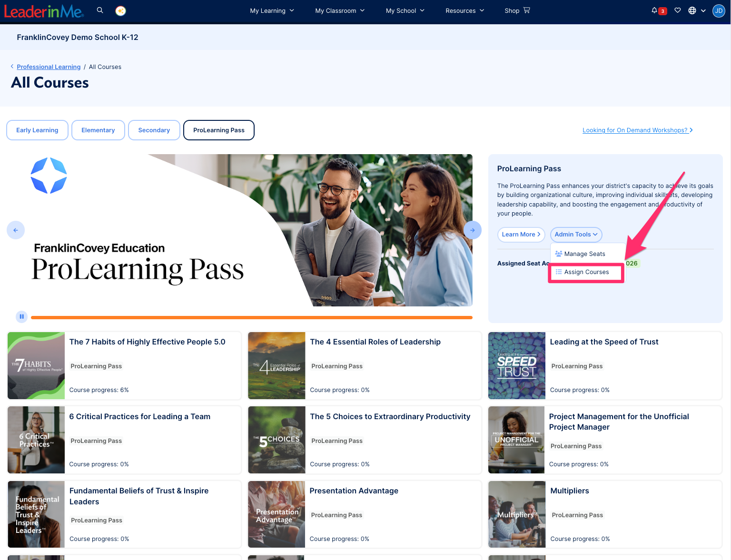
Task: Open the Presentation Advantage course title
Action: coord(354,491)
